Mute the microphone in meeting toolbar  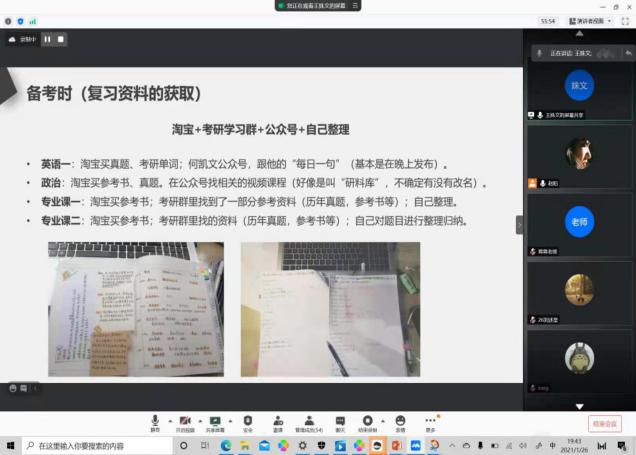click(x=155, y=422)
